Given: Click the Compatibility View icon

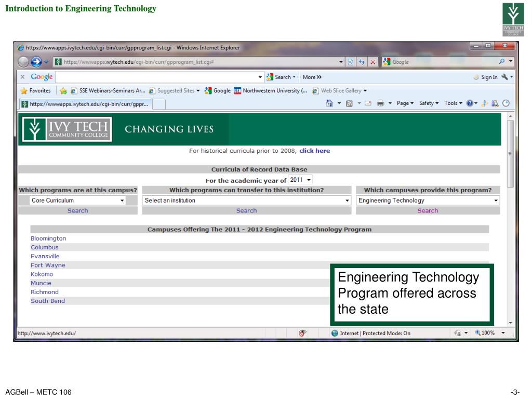Looking at the screenshot, I should [x=351, y=62].
